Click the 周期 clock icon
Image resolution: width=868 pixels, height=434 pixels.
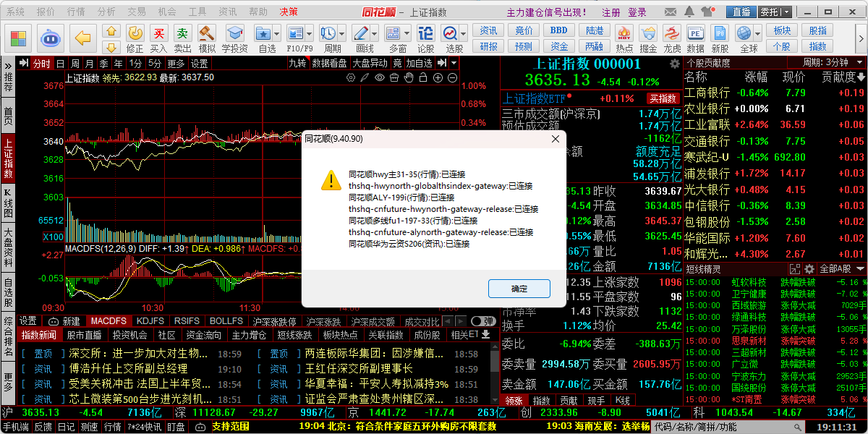pyautogui.click(x=328, y=33)
